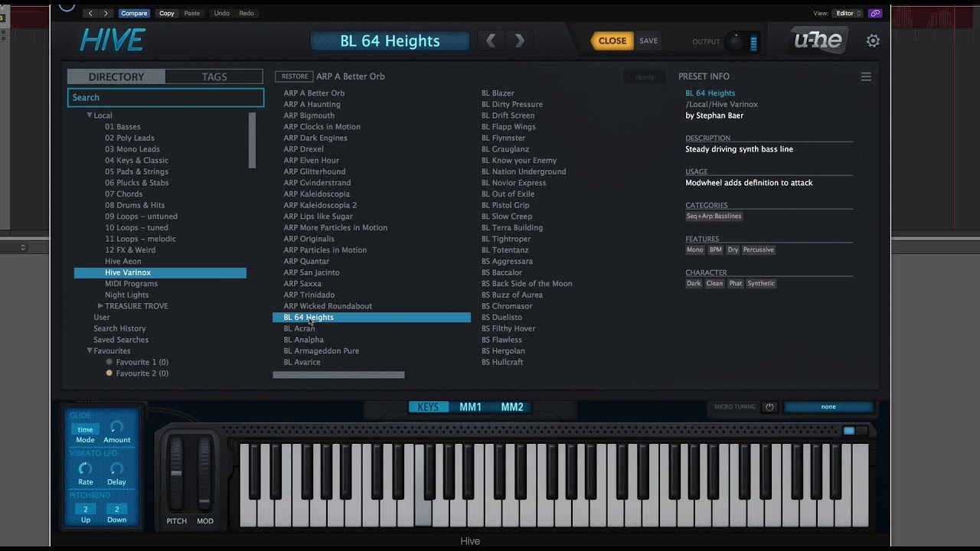Image resolution: width=980 pixels, height=551 pixels.
Task: Click the SAVE button
Action: [x=648, y=41]
